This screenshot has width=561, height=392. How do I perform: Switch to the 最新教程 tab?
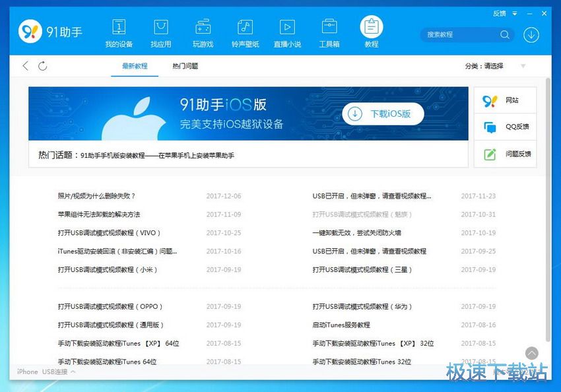coord(135,66)
